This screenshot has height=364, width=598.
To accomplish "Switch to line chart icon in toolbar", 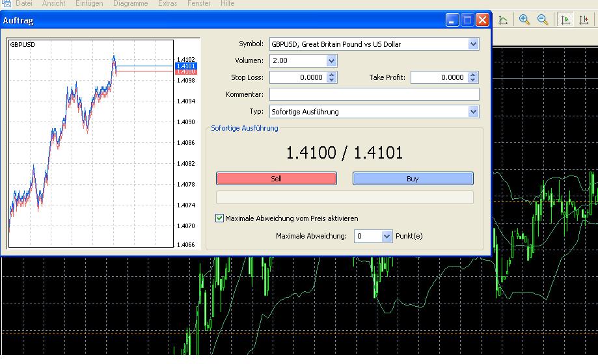I will (x=503, y=20).
